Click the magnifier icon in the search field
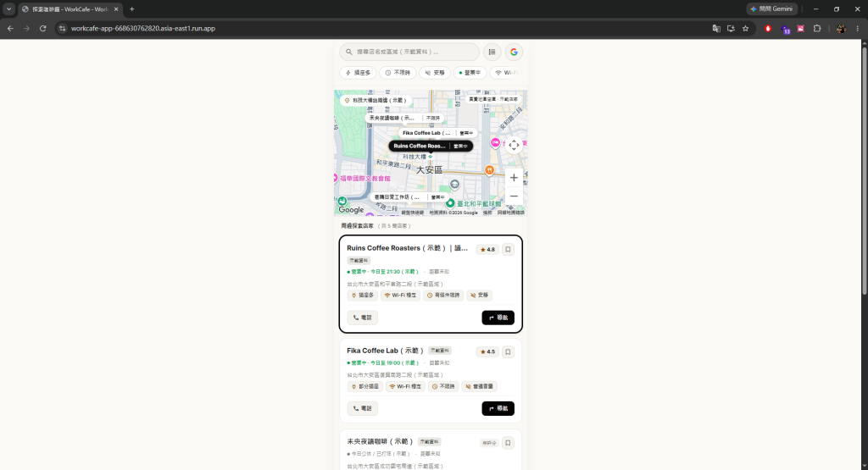The width and height of the screenshot is (868, 470). pyautogui.click(x=348, y=52)
